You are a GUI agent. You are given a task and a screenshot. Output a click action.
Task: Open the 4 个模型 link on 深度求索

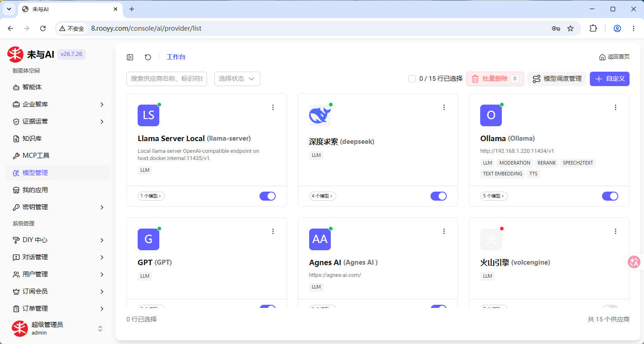(323, 196)
